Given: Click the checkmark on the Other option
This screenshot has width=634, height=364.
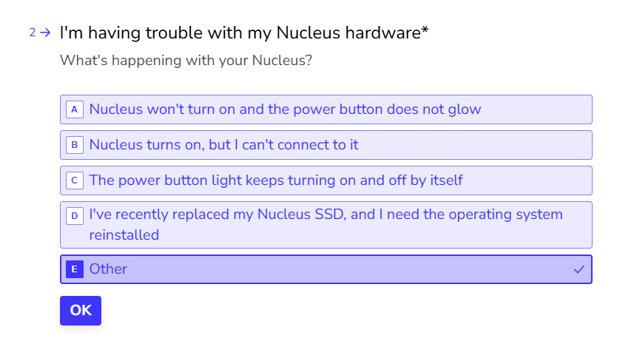Looking at the screenshot, I should coord(579,269).
